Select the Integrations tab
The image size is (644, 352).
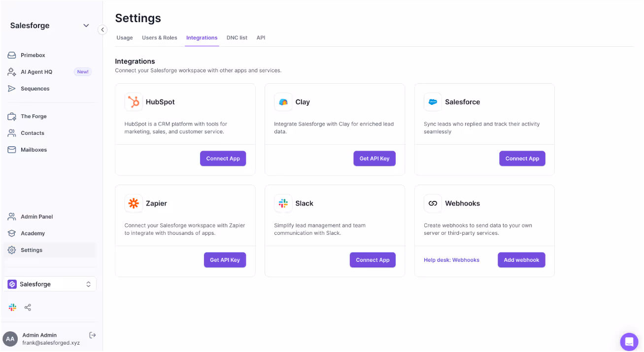tap(202, 37)
